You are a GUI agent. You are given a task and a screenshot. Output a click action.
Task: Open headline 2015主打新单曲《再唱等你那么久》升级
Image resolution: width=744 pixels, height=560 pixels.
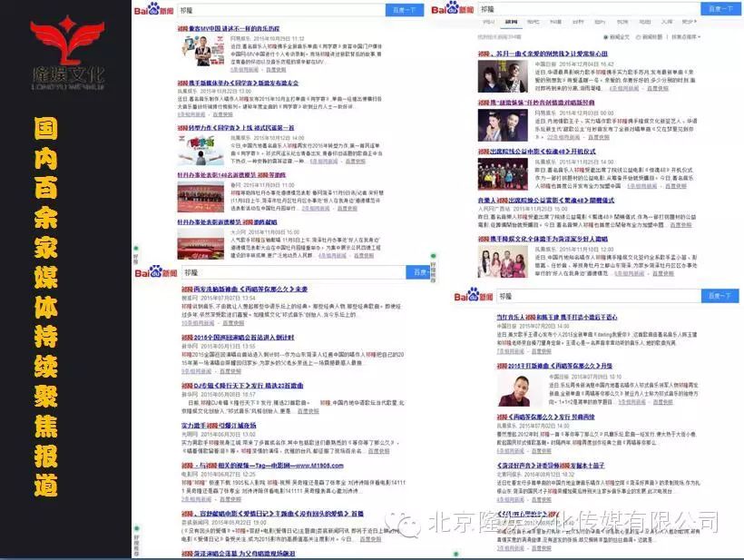coord(554,366)
